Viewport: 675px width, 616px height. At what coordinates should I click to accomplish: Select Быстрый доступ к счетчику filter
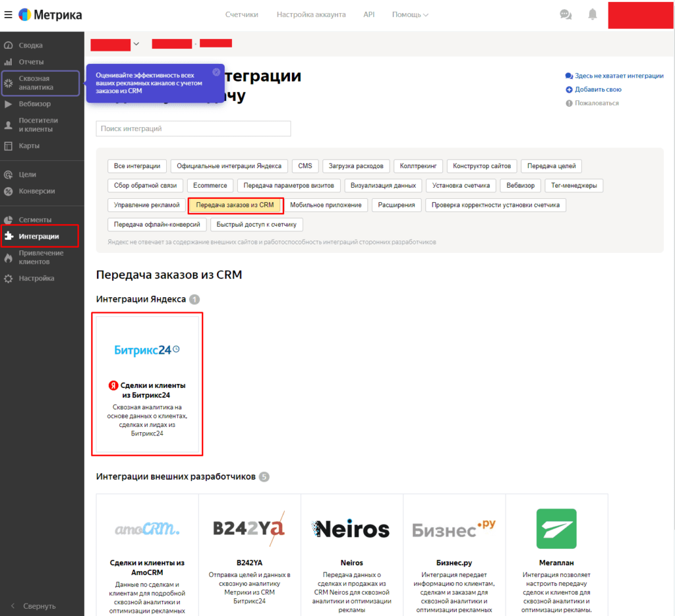point(256,225)
